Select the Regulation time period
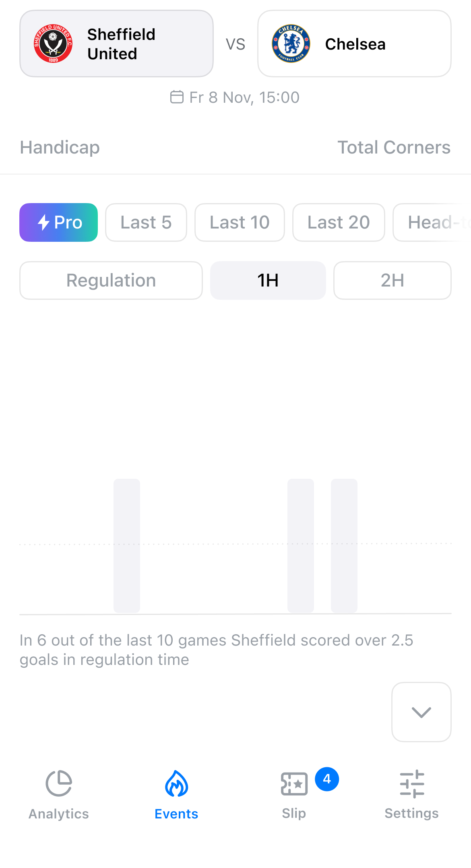Image resolution: width=471 pixels, height=868 pixels. 111,280
